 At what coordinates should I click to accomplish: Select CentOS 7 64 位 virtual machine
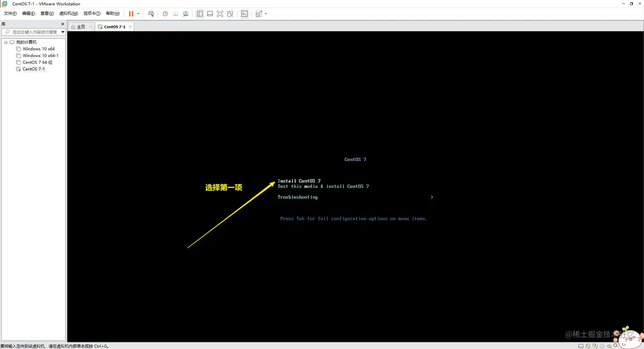(x=37, y=63)
